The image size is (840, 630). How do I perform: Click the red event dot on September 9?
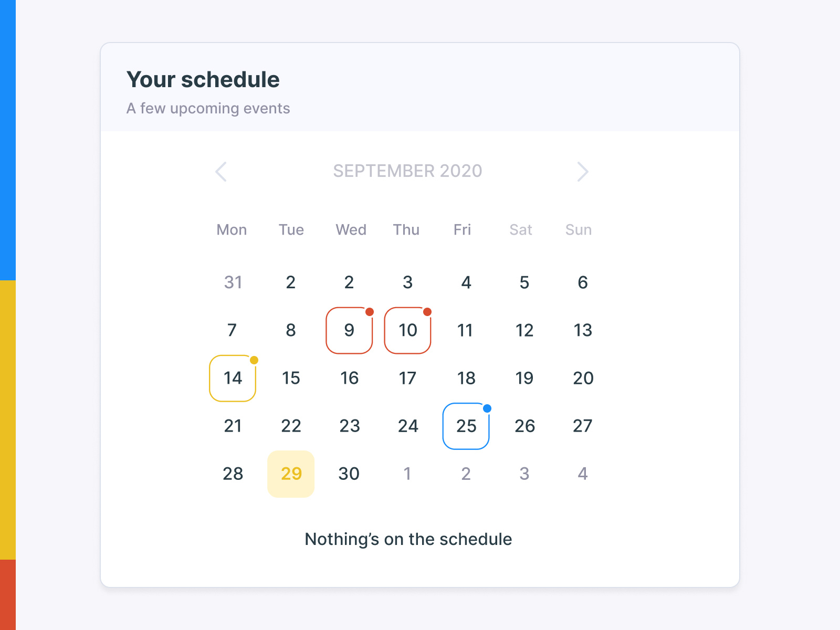coord(369,311)
